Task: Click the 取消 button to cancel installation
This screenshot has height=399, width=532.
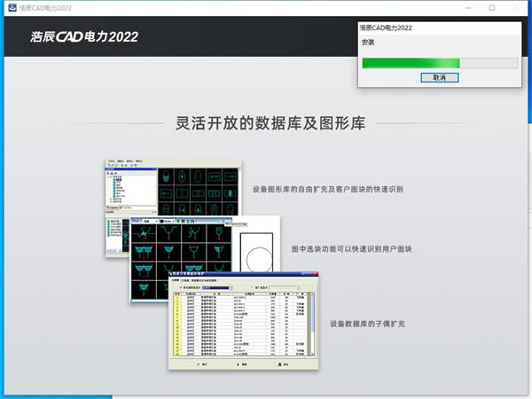Action: pos(439,77)
